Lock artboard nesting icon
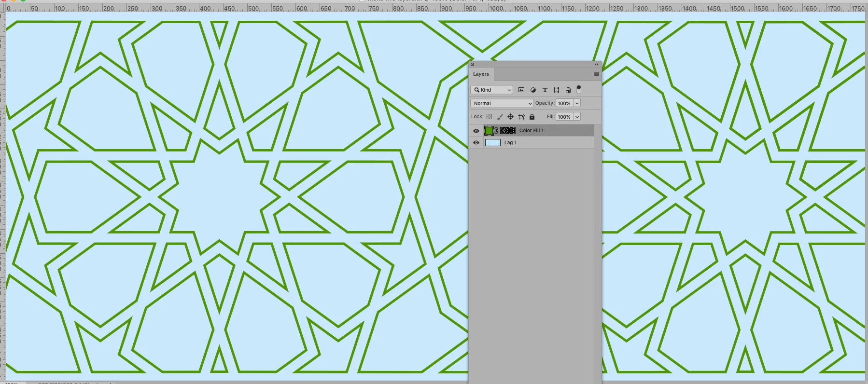The image size is (868, 384). tap(521, 117)
